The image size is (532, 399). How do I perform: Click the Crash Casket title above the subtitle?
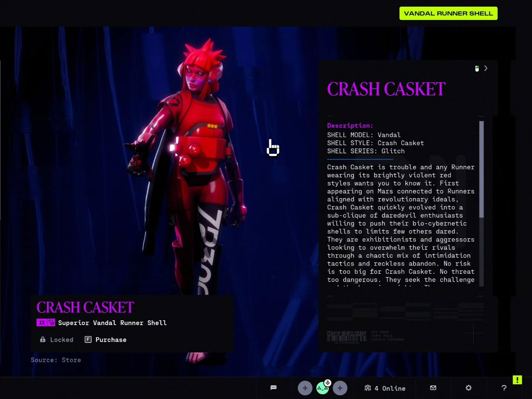(85, 307)
